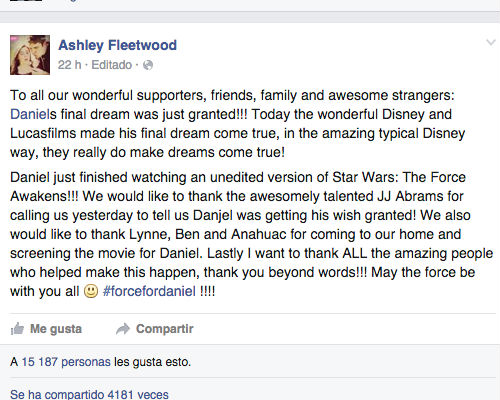Click the paragraph mentioning JJ Abrams

point(251,234)
